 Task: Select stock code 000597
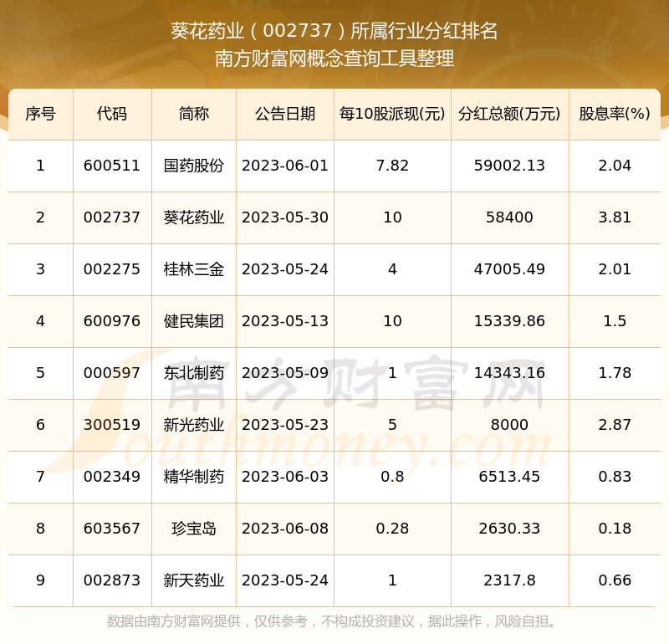tap(112, 373)
